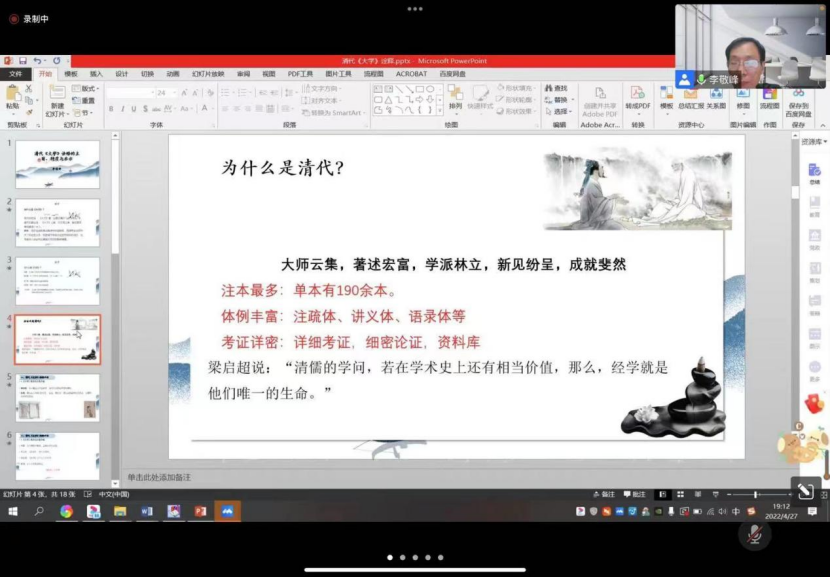Open the 文字方向 text direction dropdown
Screen dimensions: 830x577
pos(322,88)
